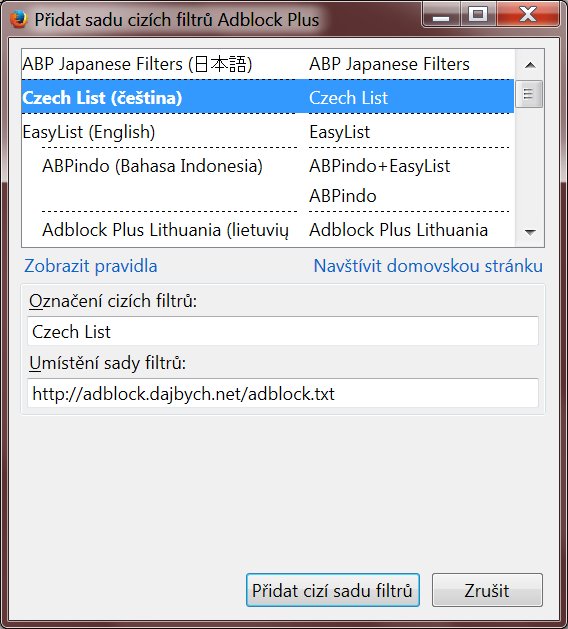Click the filter list scrollbar thumb
568x629 pixels.
(529, 94)
